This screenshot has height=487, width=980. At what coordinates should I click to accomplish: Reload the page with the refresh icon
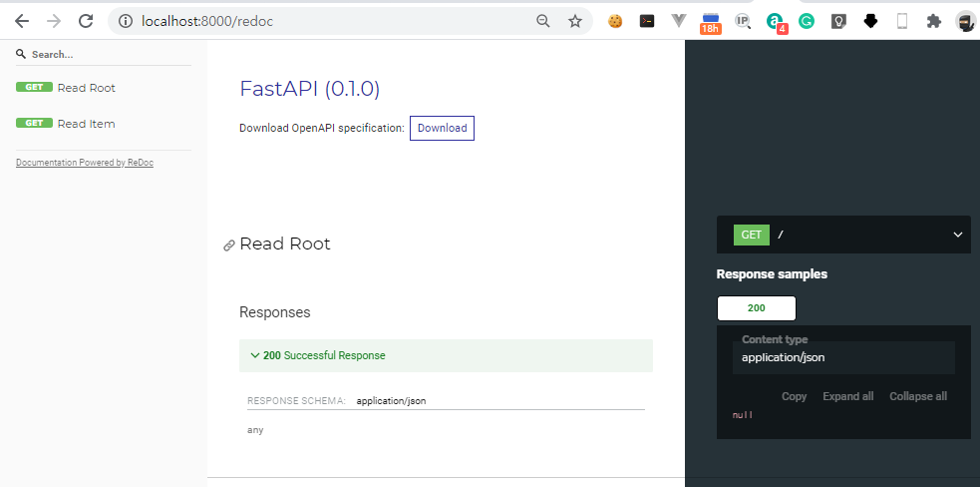point(86,21)
